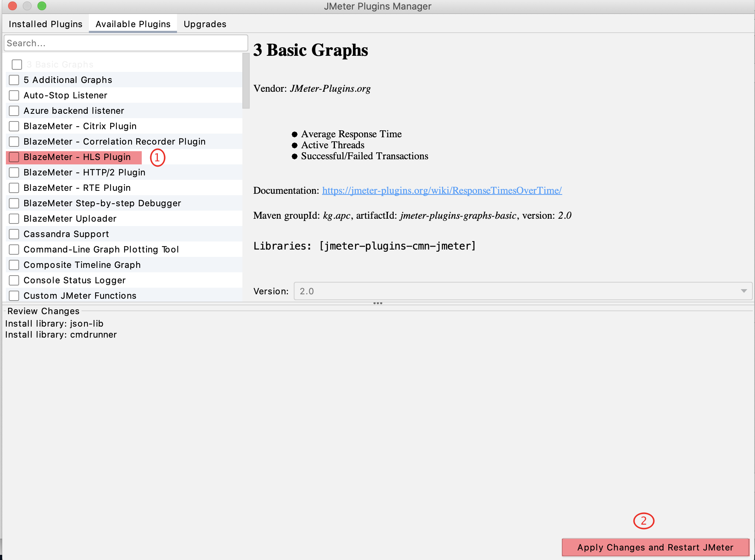Toggle the Cassandra Support checkbox
The image size is (755, 560).
14,234
